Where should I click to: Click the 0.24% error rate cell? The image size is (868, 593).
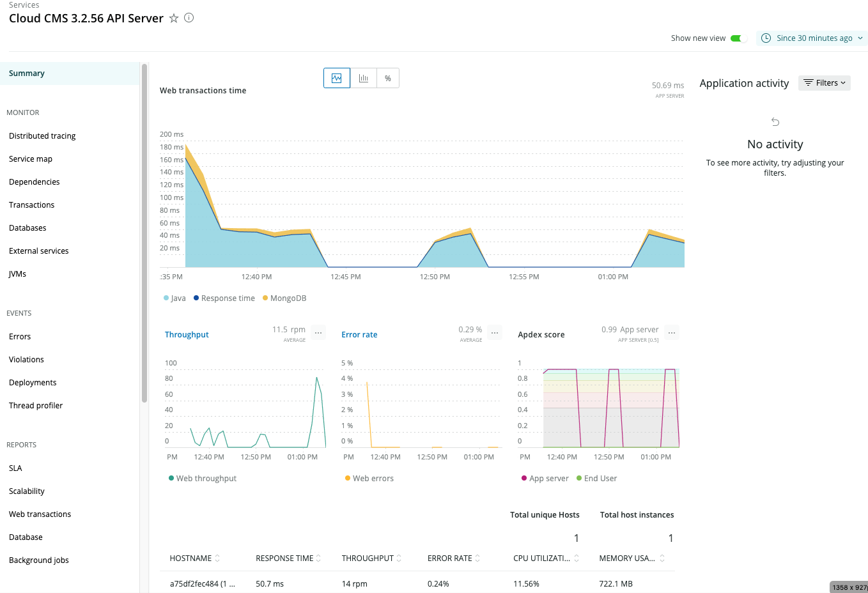(438, 584)
